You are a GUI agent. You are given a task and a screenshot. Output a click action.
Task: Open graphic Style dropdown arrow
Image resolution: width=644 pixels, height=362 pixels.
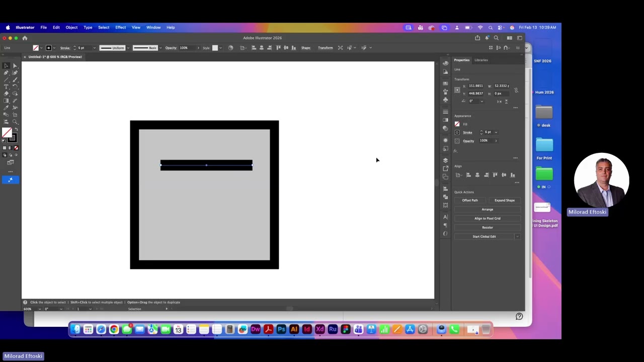(221, 48)
